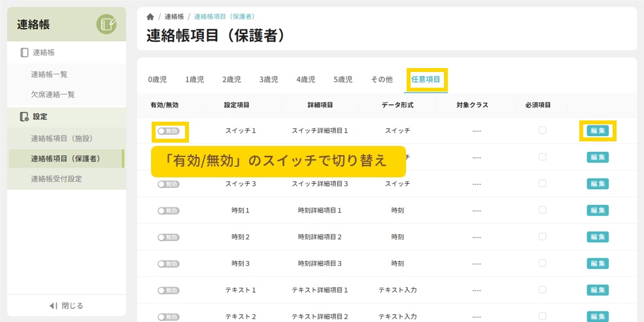Switch to the 0歳児 tab
This screenshot has height=322, width=644.
tap(158, 80)
